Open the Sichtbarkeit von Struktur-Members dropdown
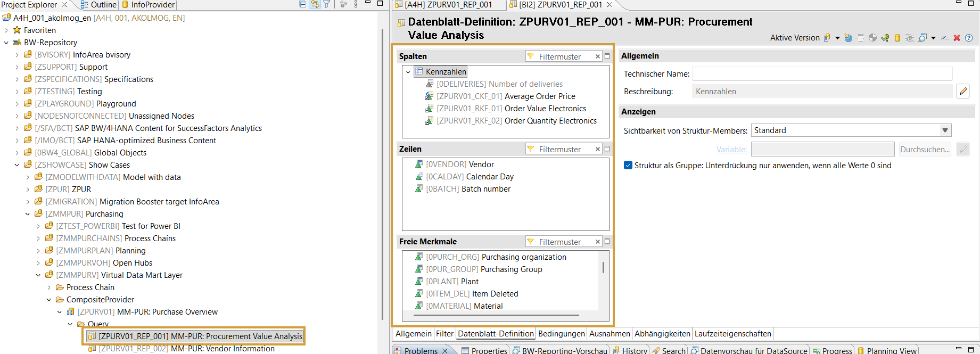Screen dimensions: 980x354 click(945, 130)
